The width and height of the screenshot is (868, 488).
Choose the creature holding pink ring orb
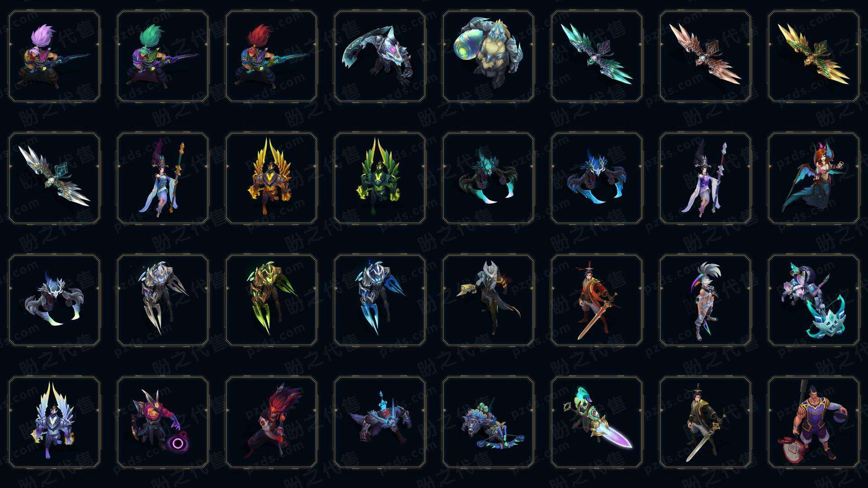tap(163, 422)
